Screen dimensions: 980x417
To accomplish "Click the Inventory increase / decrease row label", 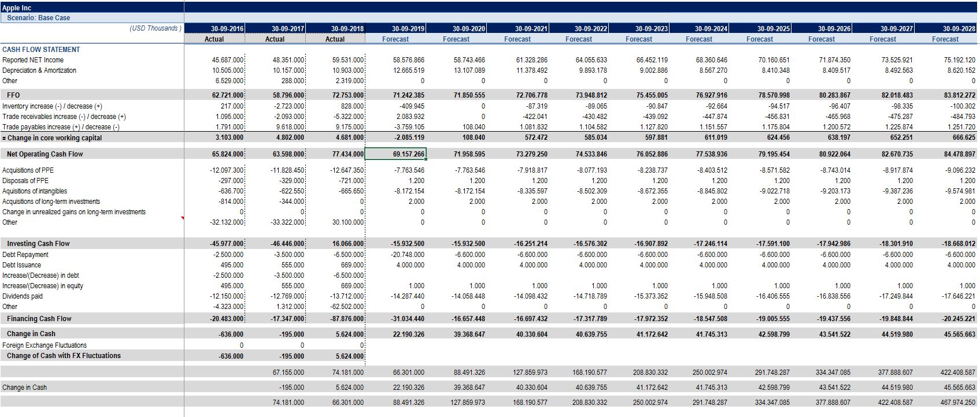I will 52,106.
